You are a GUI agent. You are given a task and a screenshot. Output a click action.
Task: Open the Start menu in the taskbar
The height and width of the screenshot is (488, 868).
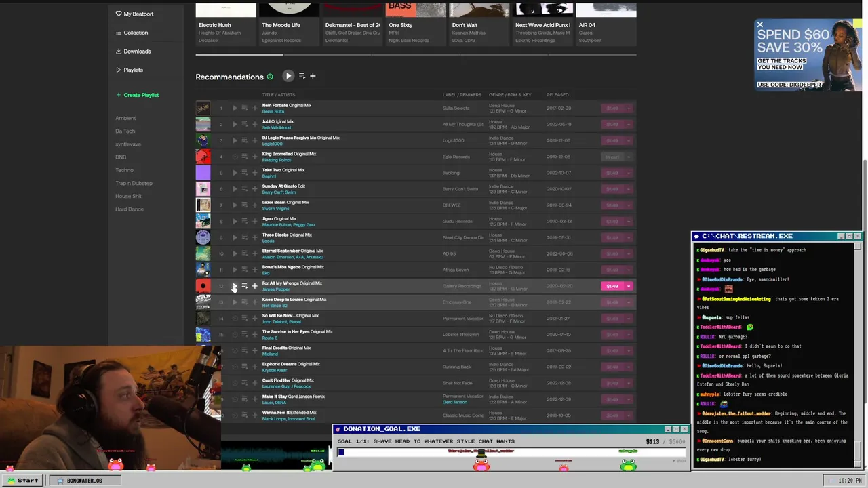[22, 481]
